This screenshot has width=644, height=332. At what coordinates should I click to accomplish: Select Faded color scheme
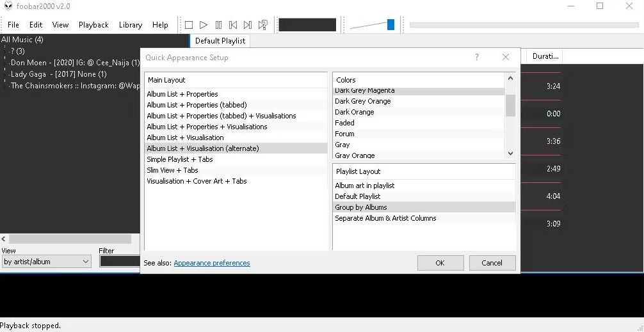[x=419, y=123]
